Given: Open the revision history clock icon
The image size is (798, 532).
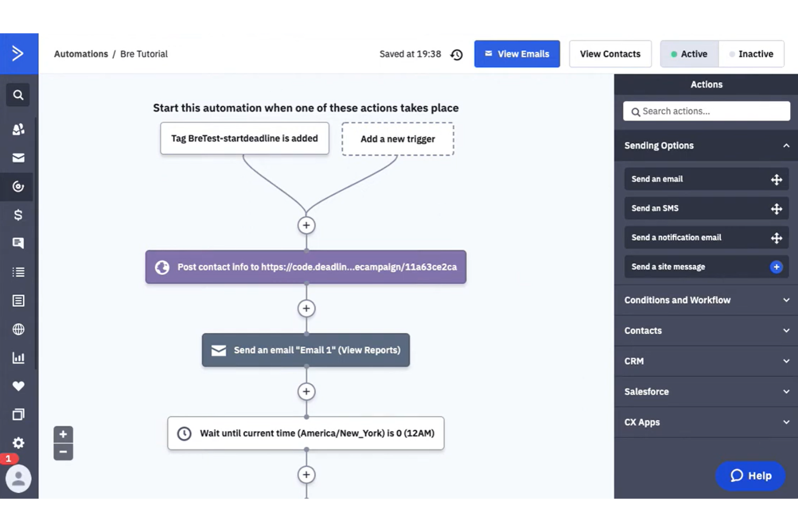Looking at the screenshot, I should (x=457, y=54).
